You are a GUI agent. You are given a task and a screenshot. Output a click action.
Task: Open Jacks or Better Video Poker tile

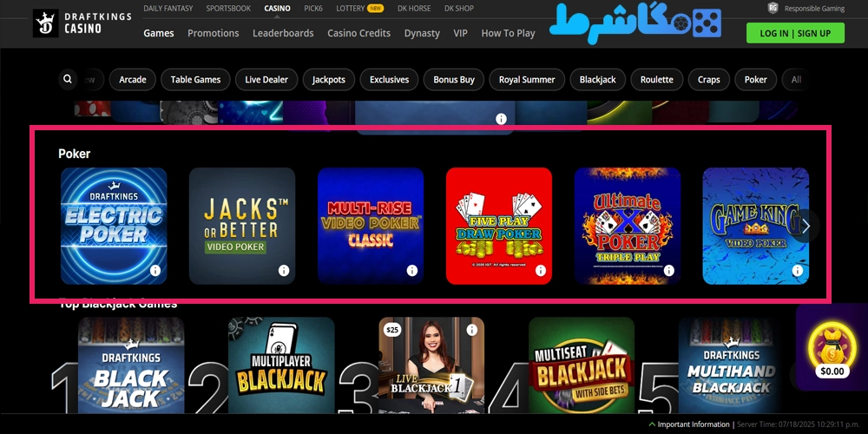point(242,226)
